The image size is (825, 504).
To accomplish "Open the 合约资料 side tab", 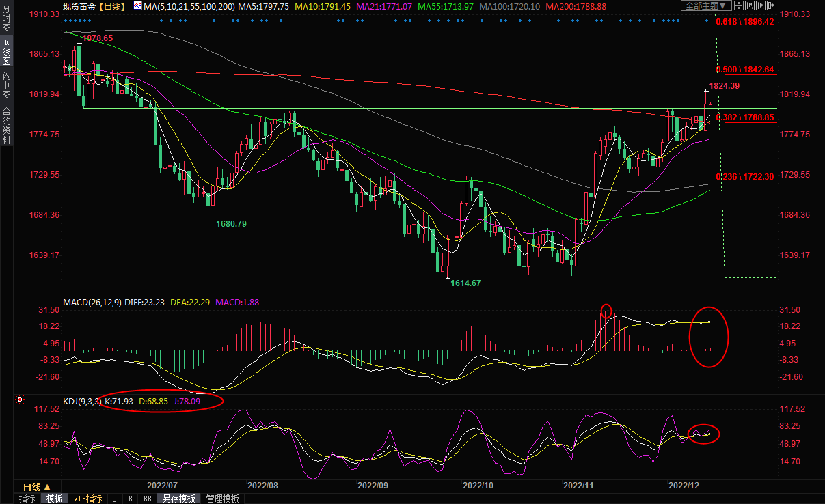I will point(7,125).
